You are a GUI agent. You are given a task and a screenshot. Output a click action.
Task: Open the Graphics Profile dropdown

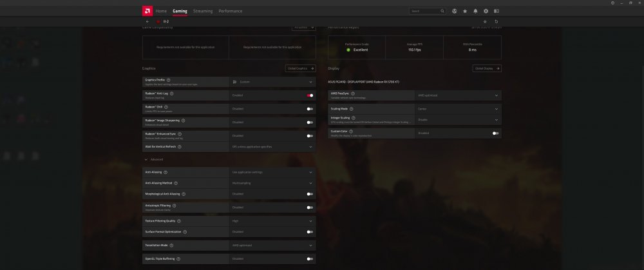(x=272, y=82)
